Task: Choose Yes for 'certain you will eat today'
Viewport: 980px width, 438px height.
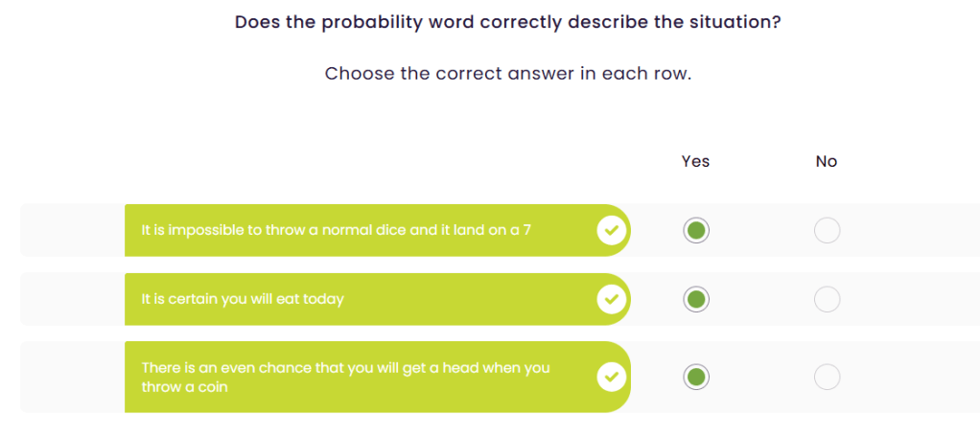Action: 697,300
